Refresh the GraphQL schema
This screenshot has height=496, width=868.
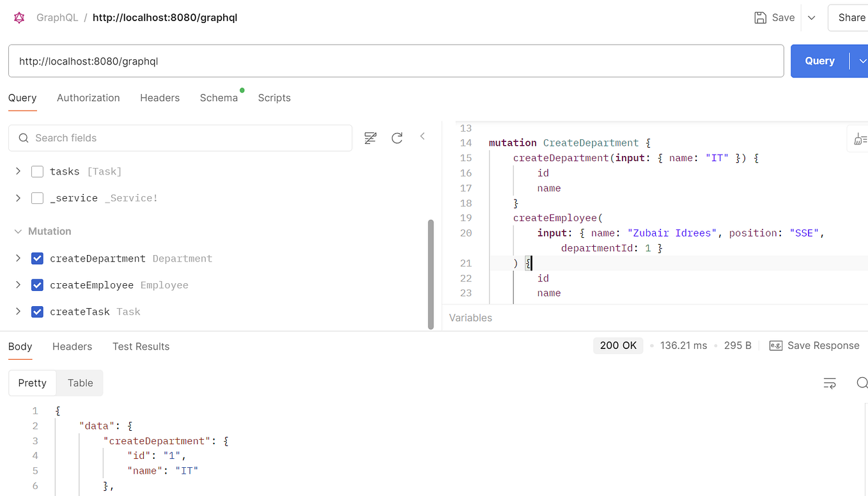coord(397,137)
